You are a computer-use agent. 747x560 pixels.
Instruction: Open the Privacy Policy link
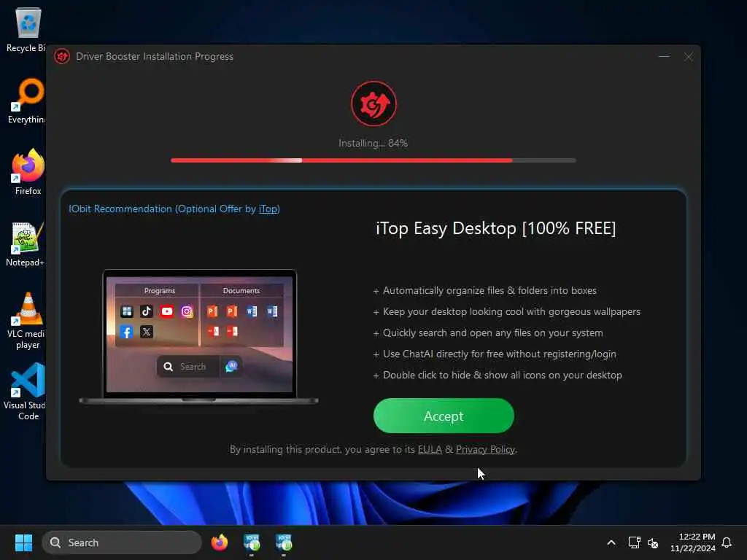pos(485,449)
